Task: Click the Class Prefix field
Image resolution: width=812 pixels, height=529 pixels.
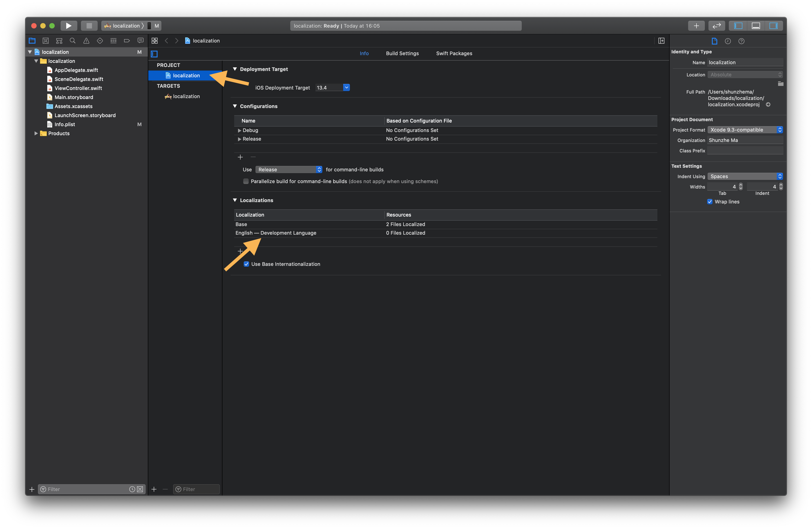Action: [745, 151]
